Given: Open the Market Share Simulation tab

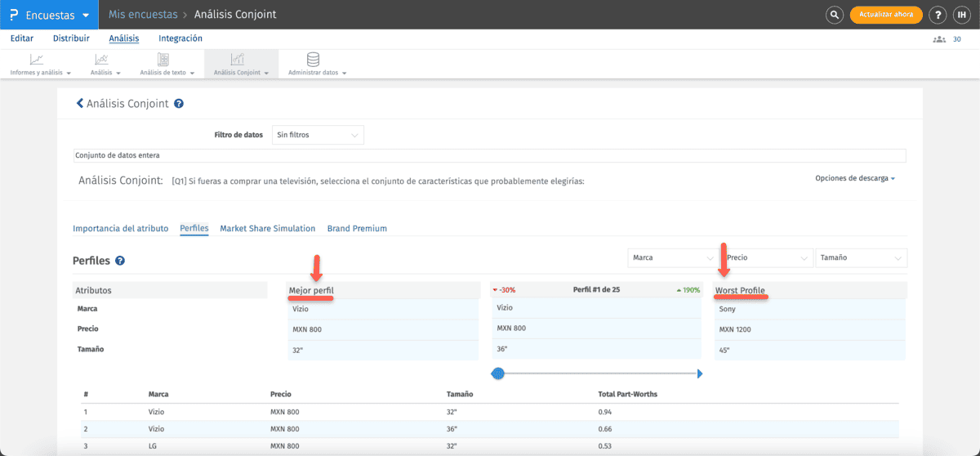Looking at the screenshot, I should pyautogui.click(x=267, y=229).
